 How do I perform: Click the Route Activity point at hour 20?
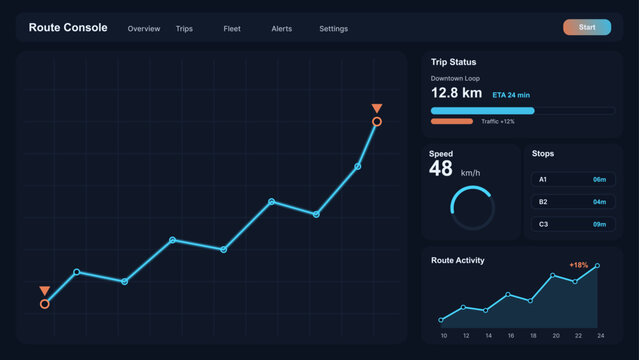click(x=553, y=276)
